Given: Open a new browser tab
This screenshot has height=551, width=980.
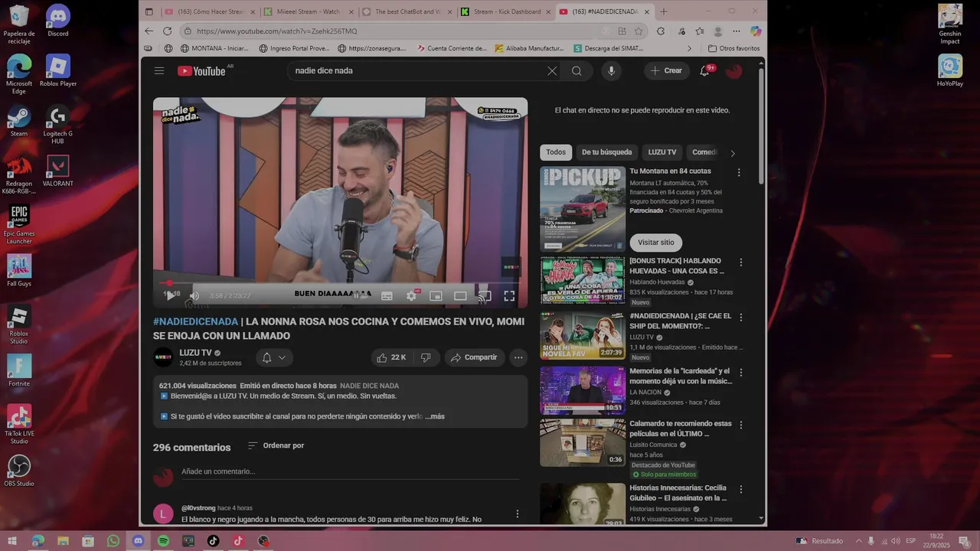Looking at the screenshot, I should (664, 11).
